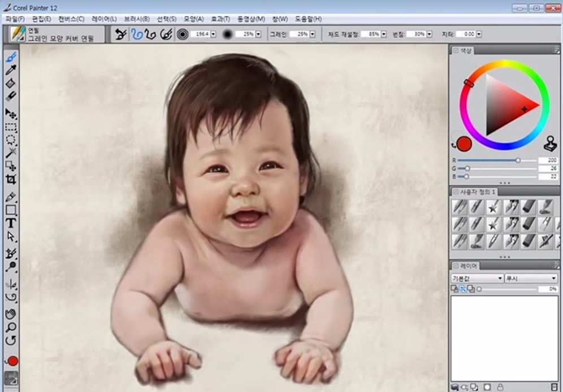Viewport: 563px width, 392px height.
Task: Open the brush size dropdown arrow
Action: (213, 34)
